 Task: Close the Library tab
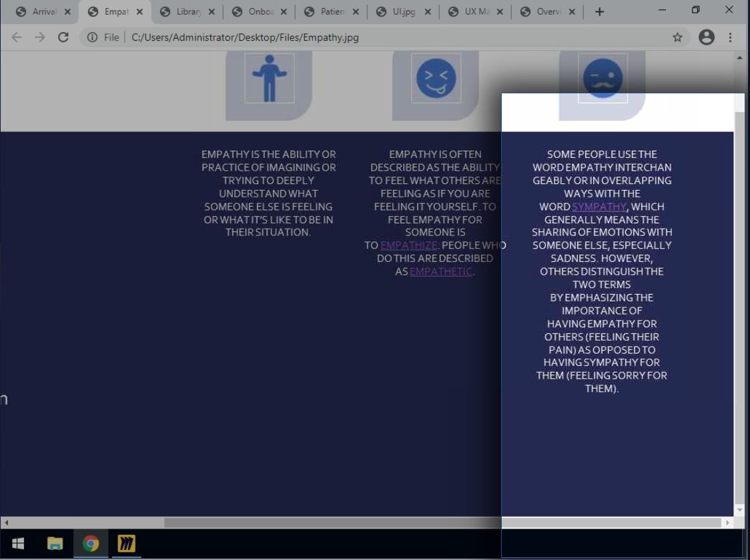[212, 12]
